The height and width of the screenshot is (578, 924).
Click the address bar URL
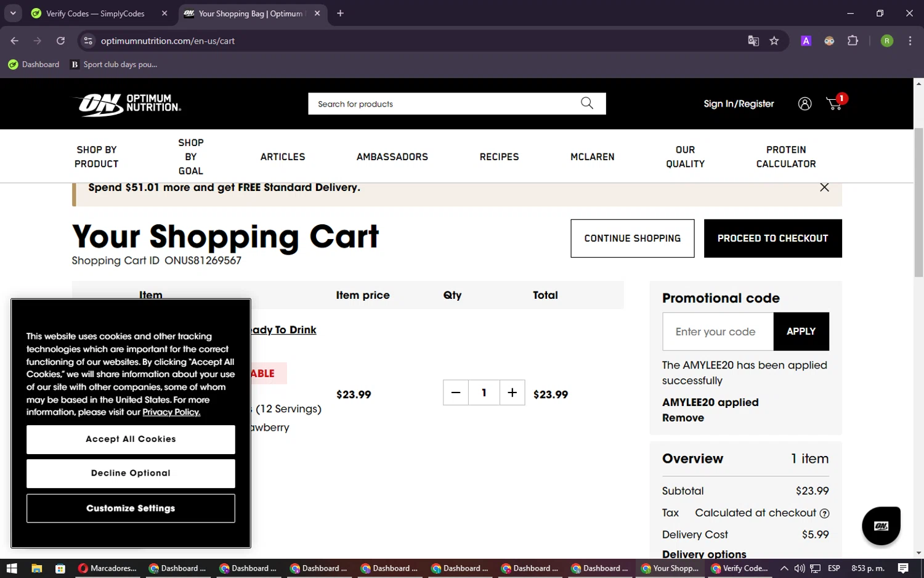tap(168, 41)
